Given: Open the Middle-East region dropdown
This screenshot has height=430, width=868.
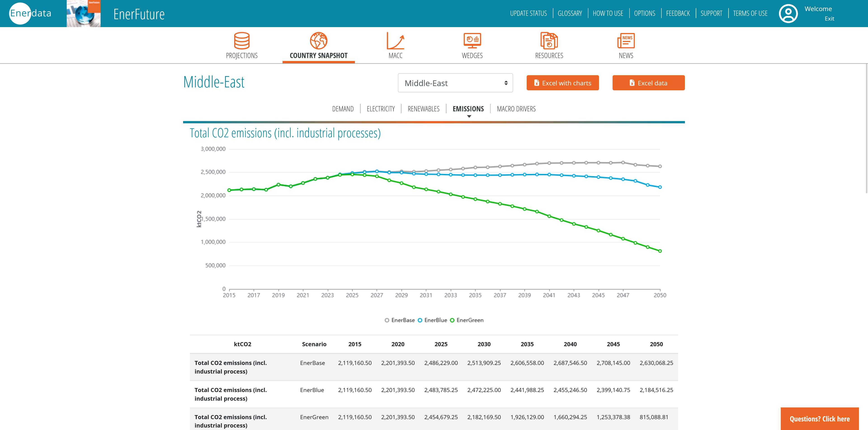Looking at the screenshot, I should tap(455, 83).
